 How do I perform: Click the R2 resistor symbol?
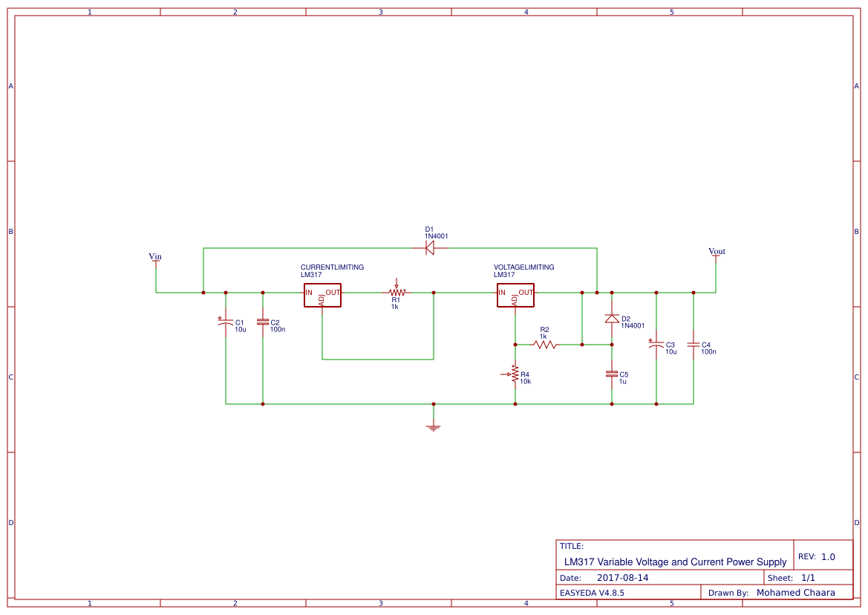pos(545,345)
